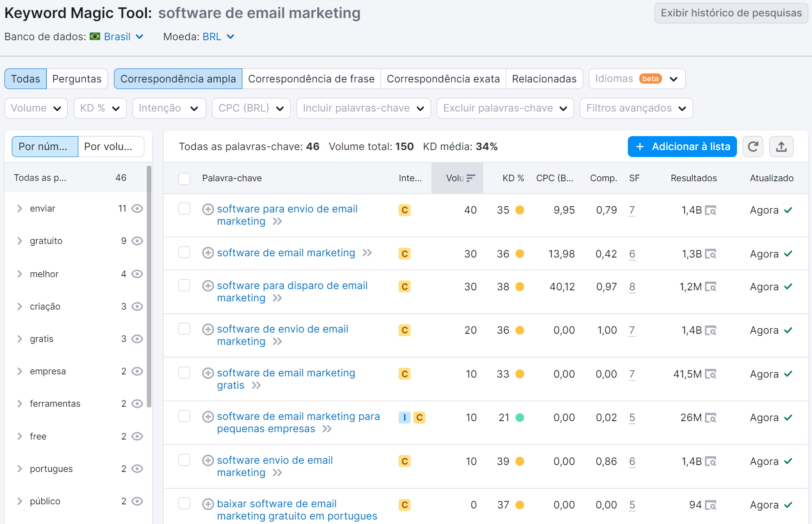Click the refresh/rotate icon button
Image resolution: width=812 pixels, height=524 pixels.
754,147
